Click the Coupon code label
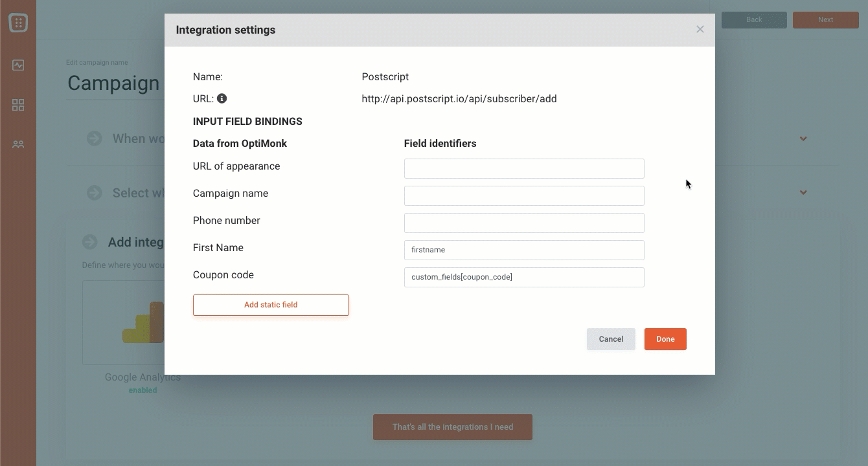 tap(223, 275)
